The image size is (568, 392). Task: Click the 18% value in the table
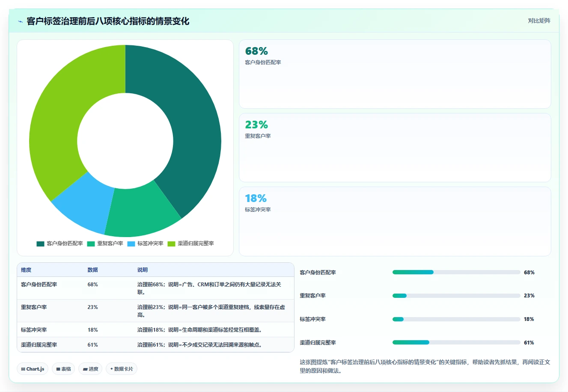[92, 330]
